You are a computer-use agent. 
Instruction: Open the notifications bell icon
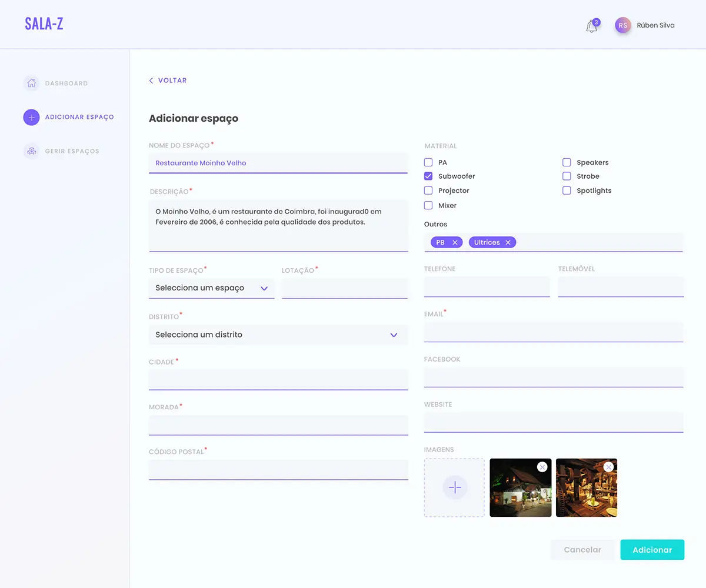coord(591,26)
